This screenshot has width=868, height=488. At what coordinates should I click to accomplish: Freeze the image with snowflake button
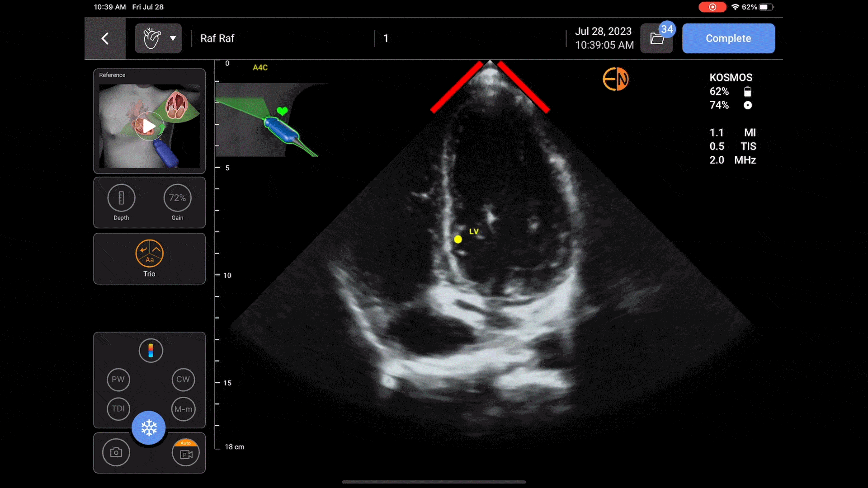(x=149, y=427)
